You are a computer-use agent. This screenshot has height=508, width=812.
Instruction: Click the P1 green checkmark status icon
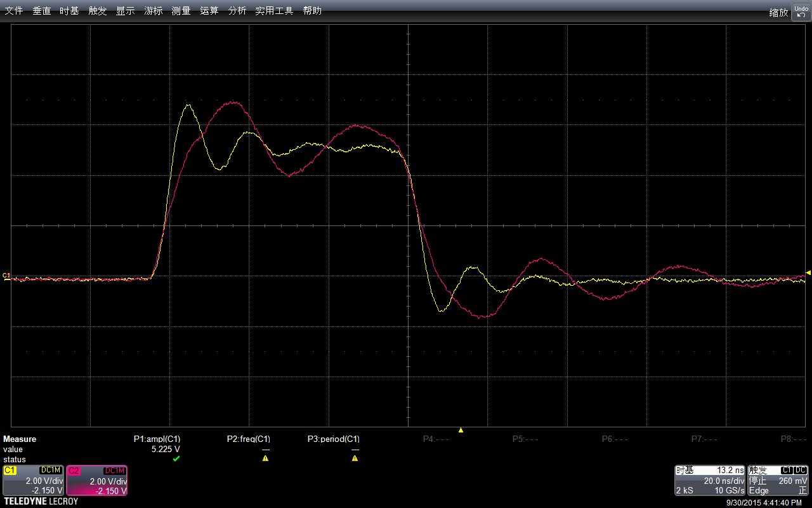(x=176, y=458)
